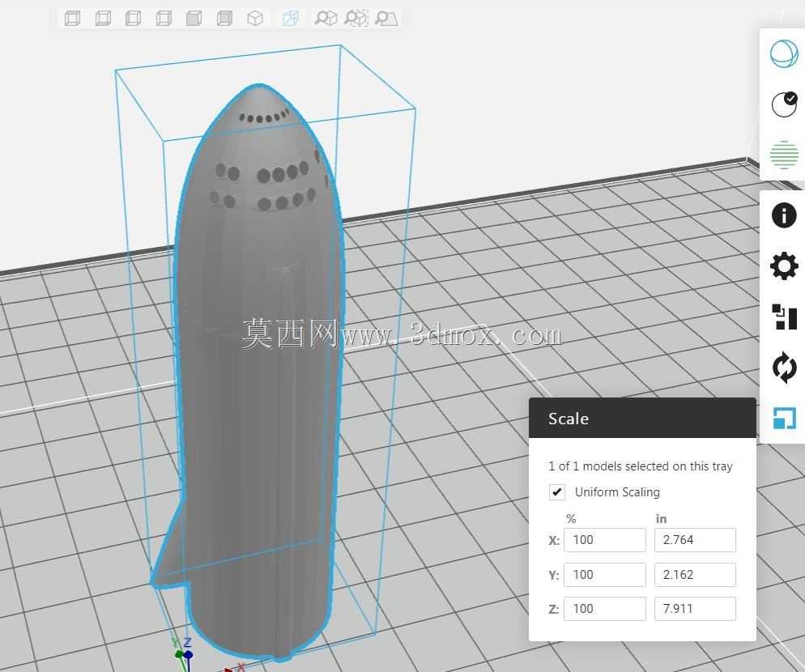This screenshot has height=672, width=805.
Task: Zoom to the tray icon
Action: click(386, 19)
